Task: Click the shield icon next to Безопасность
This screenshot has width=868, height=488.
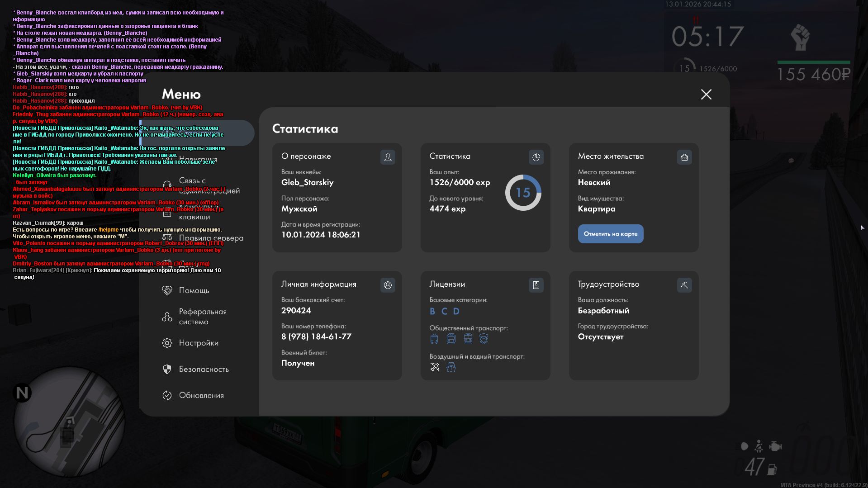Action: (167, 369)
